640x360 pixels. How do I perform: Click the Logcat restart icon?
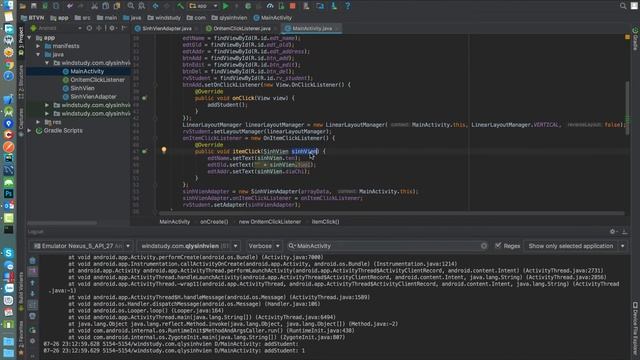(x=33, y=330)
